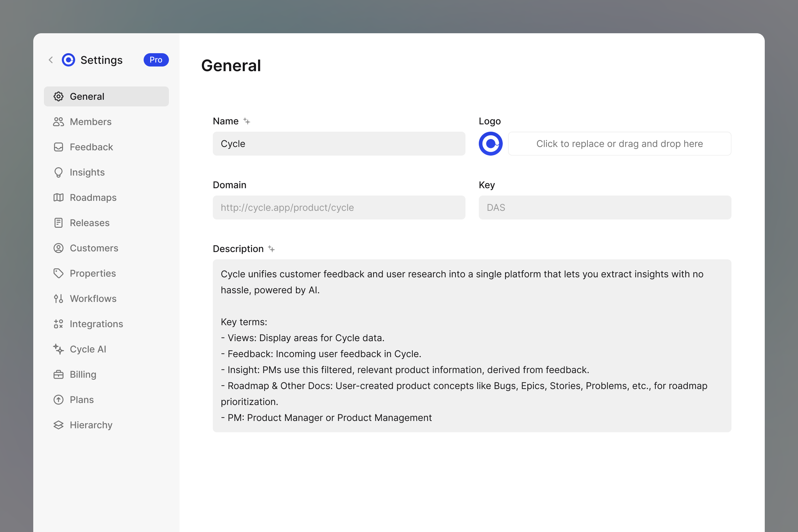Go to Insights settings
The width and height of the screenshot is (798, 532).
tap(106, 172)
